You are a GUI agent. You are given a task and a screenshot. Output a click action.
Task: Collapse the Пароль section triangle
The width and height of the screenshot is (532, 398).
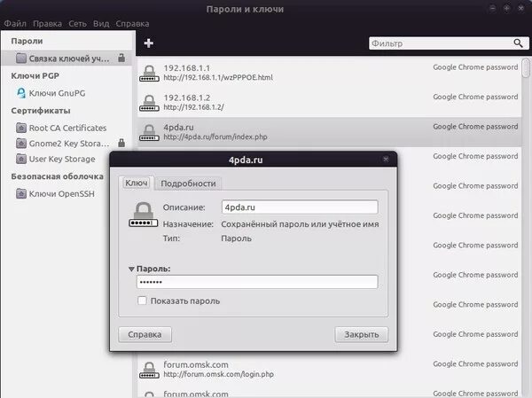pos(131,269)
